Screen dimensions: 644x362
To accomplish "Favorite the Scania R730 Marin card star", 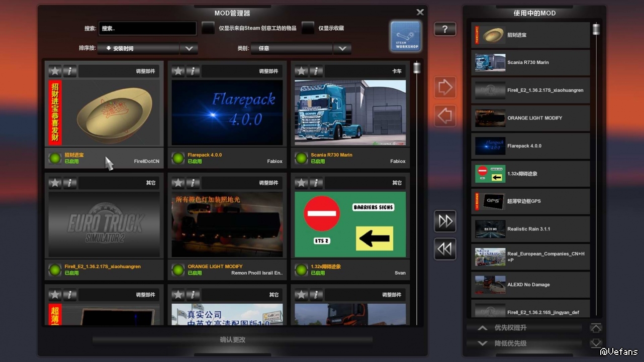I will [x=301, y=71].
